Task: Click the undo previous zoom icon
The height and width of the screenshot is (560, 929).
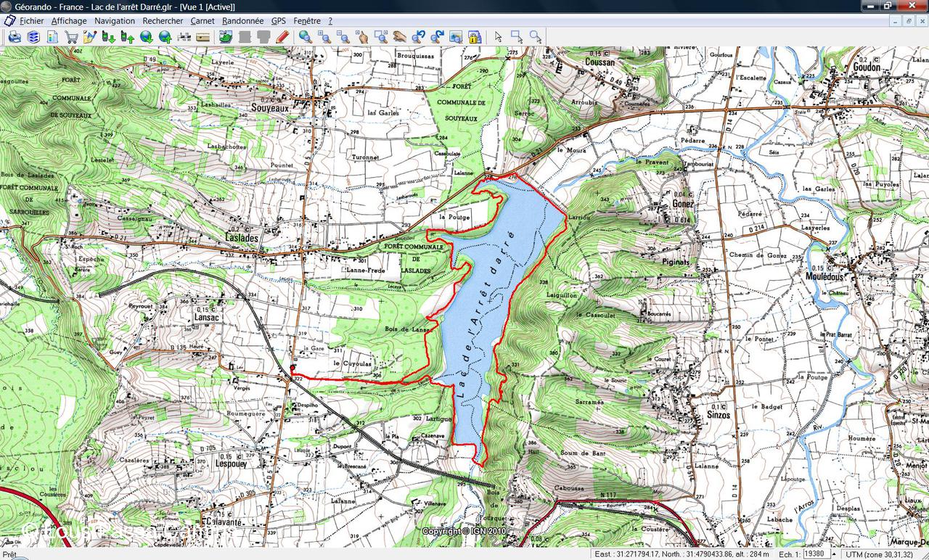Action: click(419, 36)
